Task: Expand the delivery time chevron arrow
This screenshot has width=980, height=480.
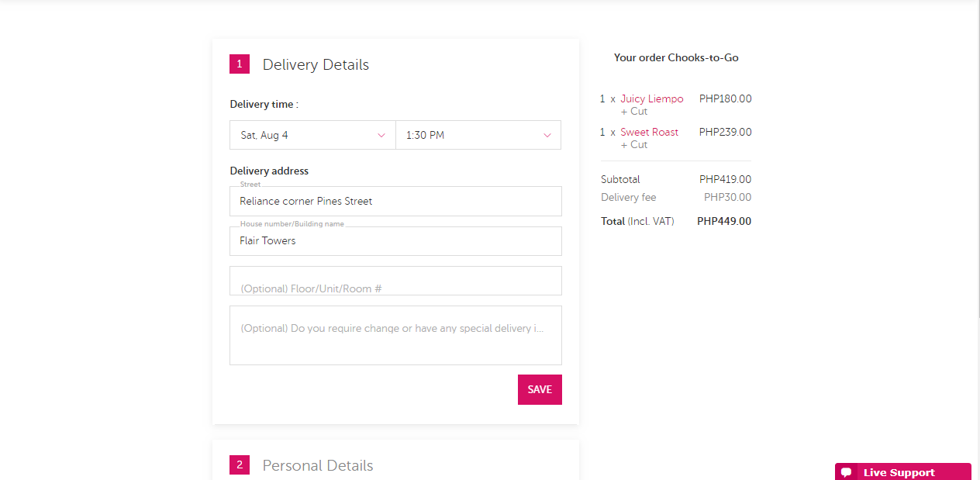Action: pos(547,136)
